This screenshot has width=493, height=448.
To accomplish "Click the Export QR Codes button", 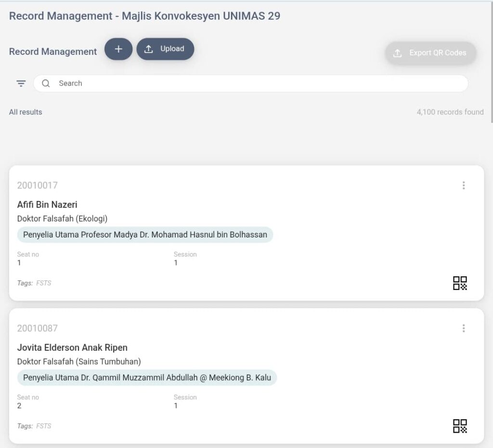I will (x=430, y=53).
